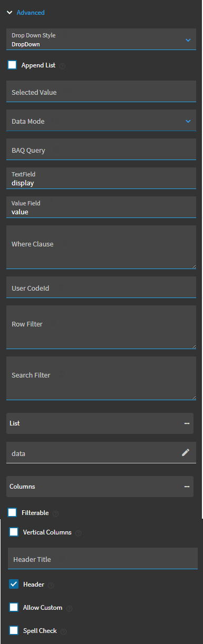Screen dimensions: 203x644
Task: Click the Selected Value field
Action: (101, 92)
